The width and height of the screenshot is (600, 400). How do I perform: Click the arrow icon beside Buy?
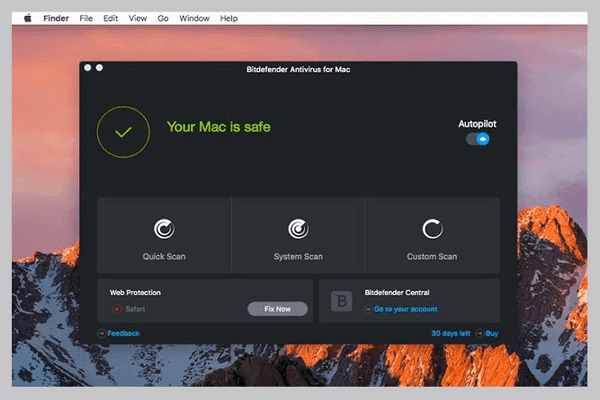pos(479,333)
